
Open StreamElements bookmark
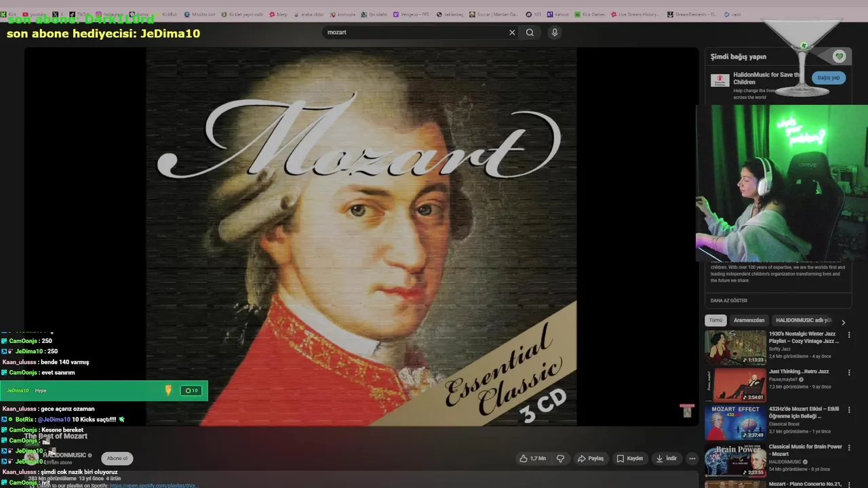(x=693, y=14)
